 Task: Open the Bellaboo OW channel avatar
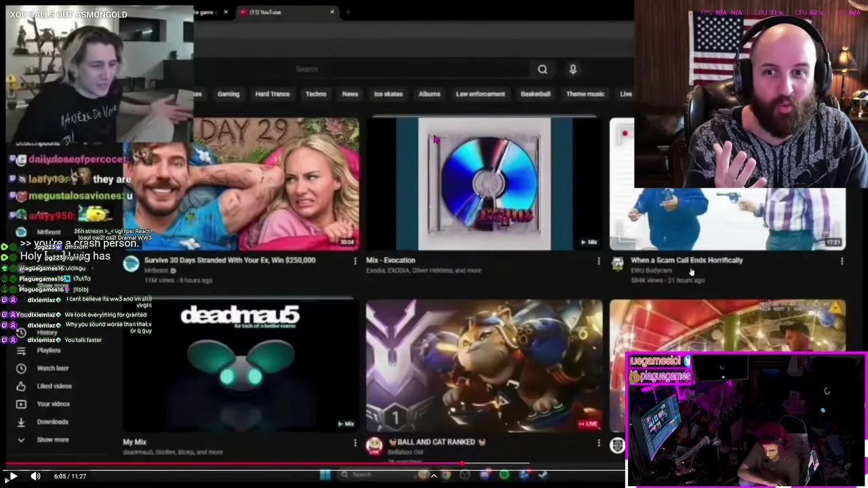pos(374,445)
